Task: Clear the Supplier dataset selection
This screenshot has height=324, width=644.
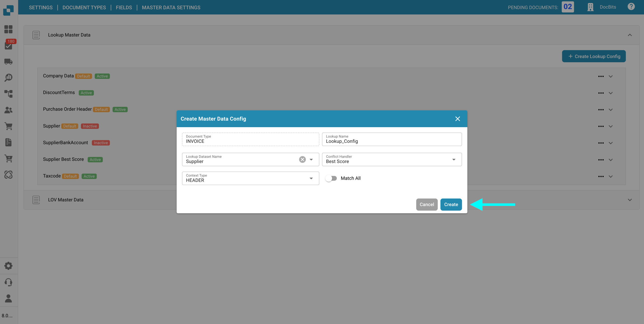Action: coord(302,159)
